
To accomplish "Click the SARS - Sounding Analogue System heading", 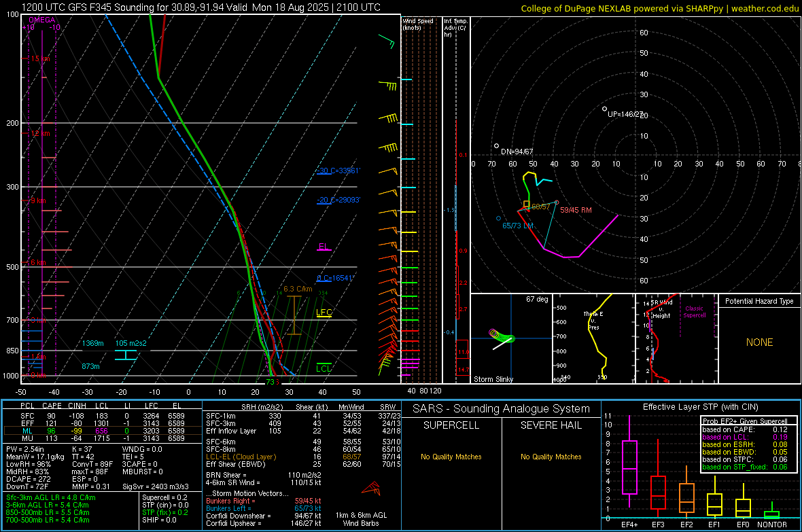I will [502, 409].
